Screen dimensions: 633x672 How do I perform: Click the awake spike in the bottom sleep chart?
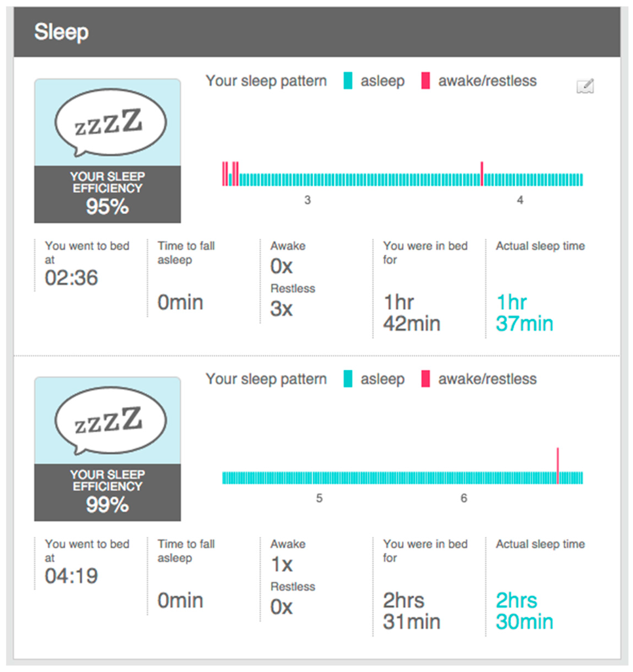pyautogui.click(x=558, y=465)
